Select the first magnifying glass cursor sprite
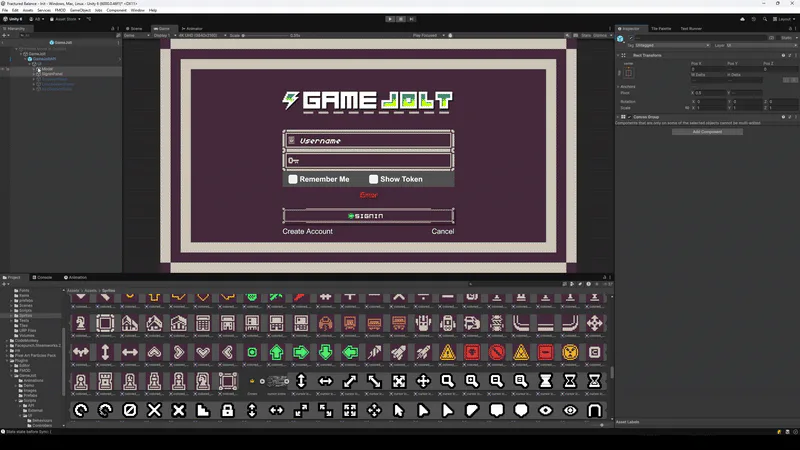The height and width of the screenshot is (450, 800). click(447, 381)
